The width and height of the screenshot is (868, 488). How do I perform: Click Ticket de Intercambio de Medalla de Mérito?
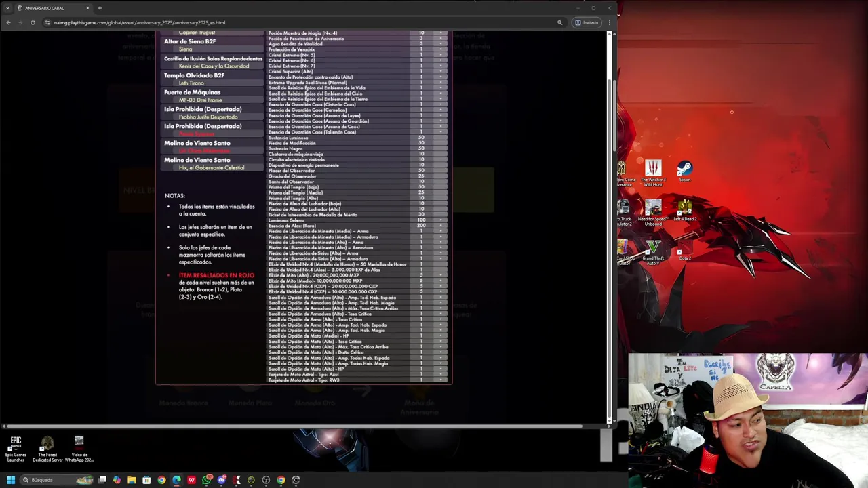[313, 215]
